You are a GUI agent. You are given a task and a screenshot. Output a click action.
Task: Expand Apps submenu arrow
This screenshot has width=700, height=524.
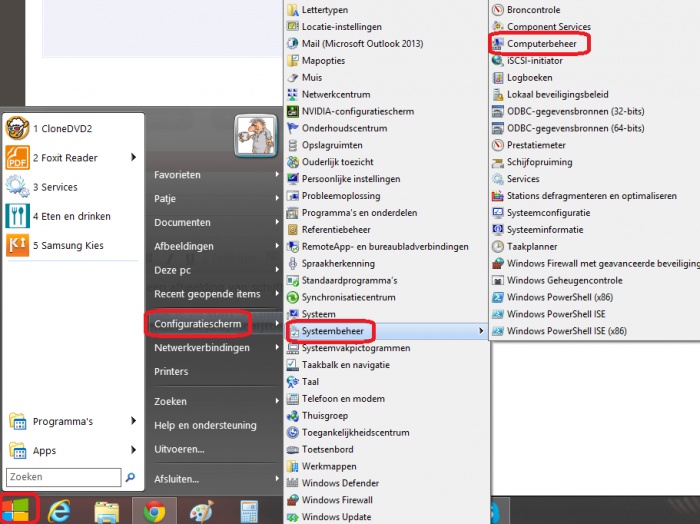click(x=133, y=450)
